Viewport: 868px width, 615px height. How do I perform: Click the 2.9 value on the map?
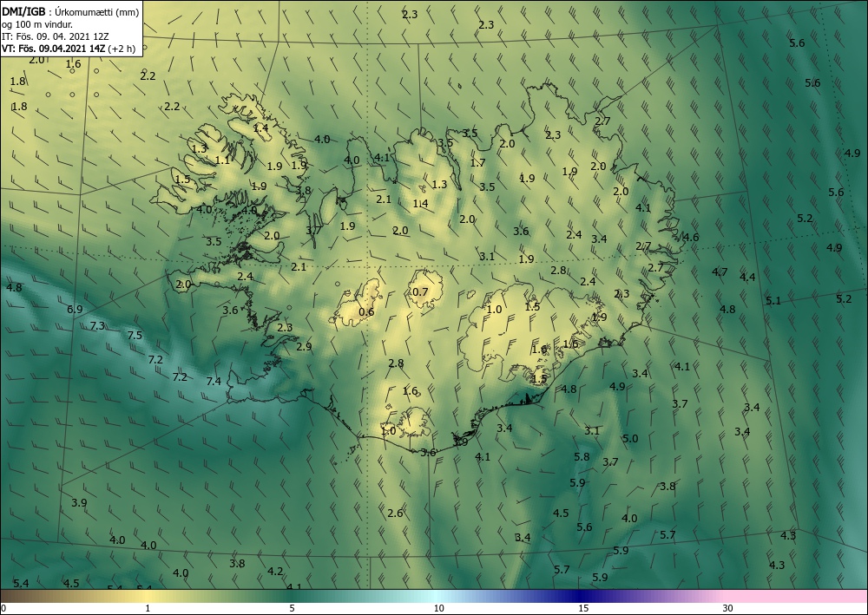coord(304,347)
